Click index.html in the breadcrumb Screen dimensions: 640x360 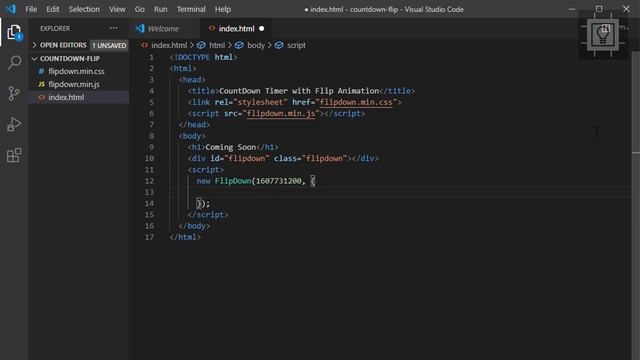click(x=169, y=45)
